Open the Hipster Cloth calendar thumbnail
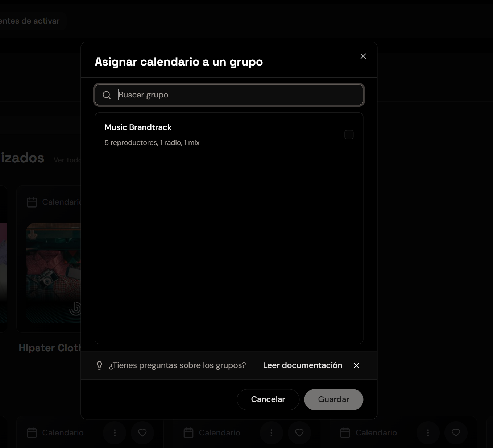Viewport: 493px width, 448px height. (54, 272)
